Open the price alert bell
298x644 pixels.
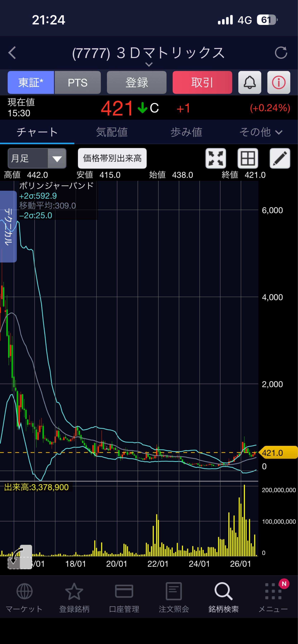(250, 82)
